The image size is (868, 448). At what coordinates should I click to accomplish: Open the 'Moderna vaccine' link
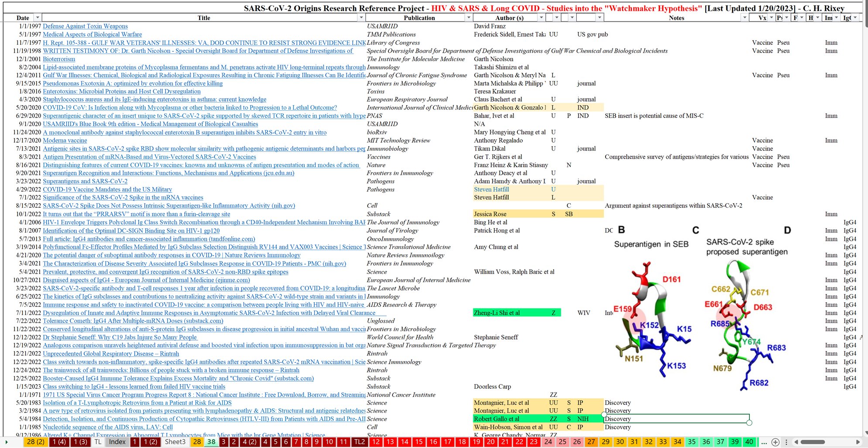click(x=65, y=140)
